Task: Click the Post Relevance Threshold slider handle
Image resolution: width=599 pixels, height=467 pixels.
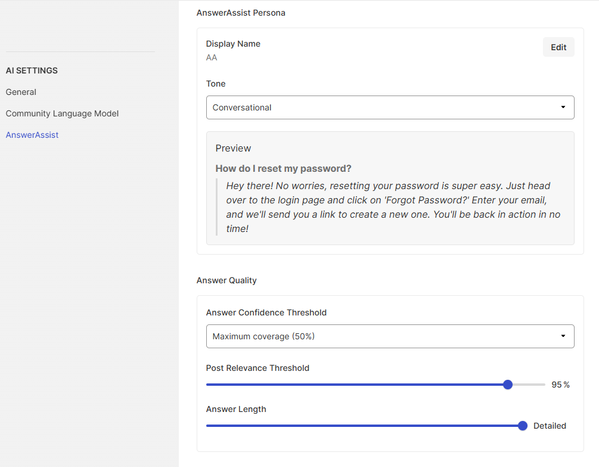Action: pyautogui.click(x=508, y=384)
